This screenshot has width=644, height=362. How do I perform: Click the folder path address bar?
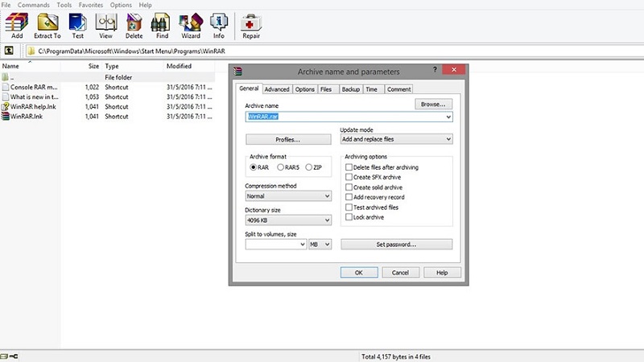(x=335, y=51)
